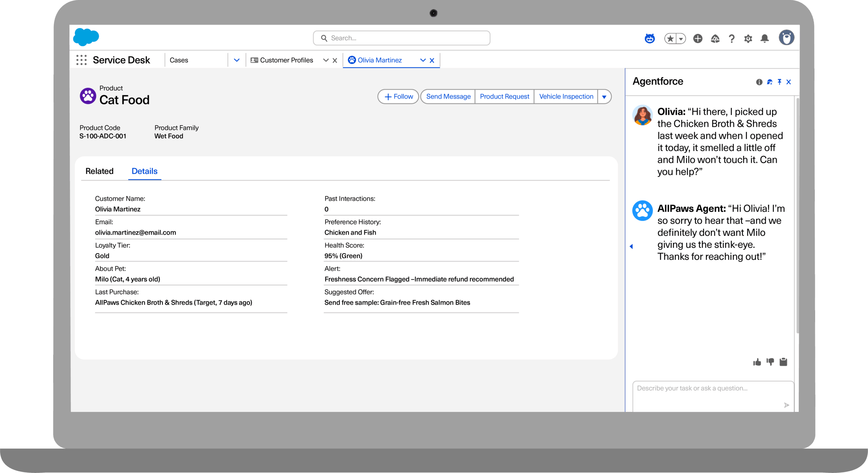Open the App Launcher dots grid
Viewport: 868px width, 473px height.
[81, 60]
